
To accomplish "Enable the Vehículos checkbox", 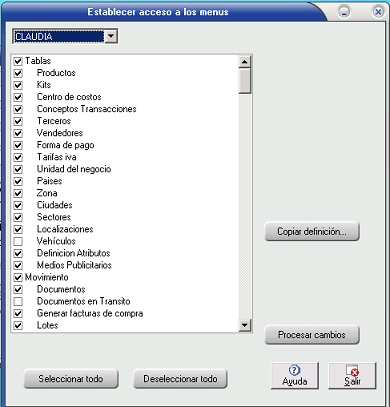I will (x=18, y=241).
